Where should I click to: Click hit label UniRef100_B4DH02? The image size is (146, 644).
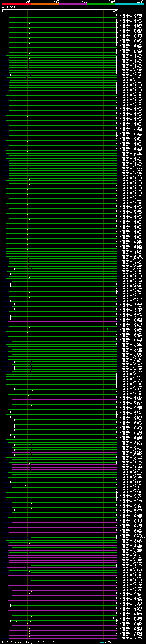coord(131,278)
